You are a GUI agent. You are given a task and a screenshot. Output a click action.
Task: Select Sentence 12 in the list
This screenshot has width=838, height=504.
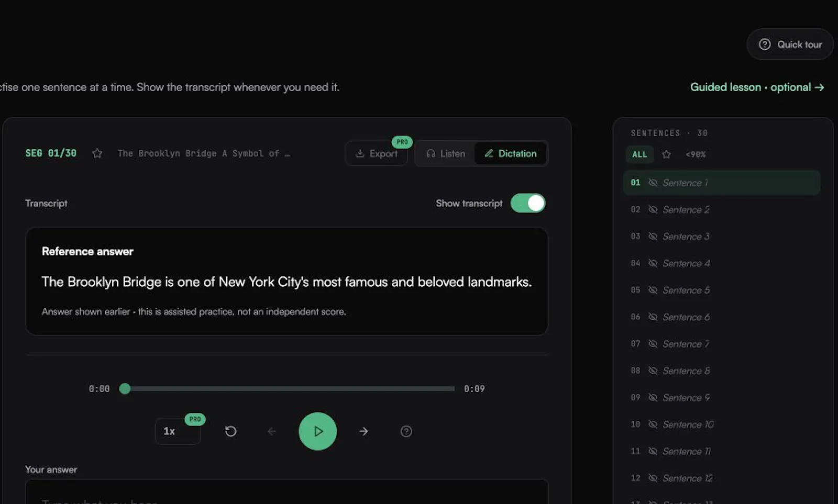[722, 478]
